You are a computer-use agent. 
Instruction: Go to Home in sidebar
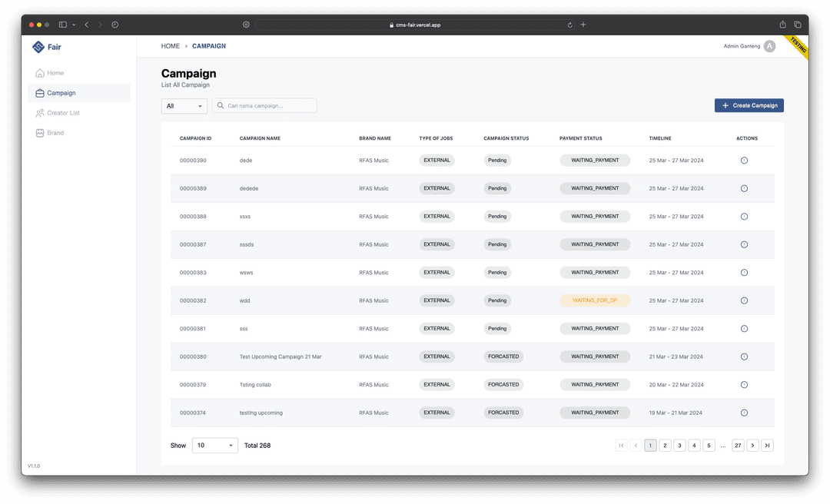[x=55, y=73]
